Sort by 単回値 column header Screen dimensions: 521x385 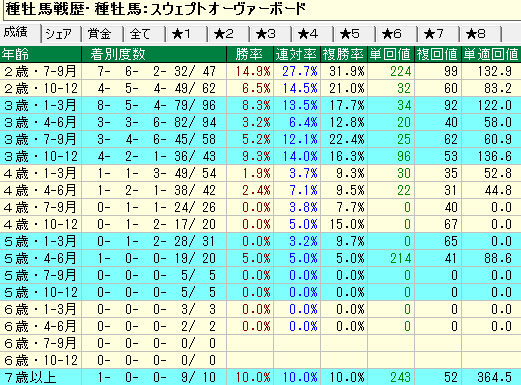point(391,54)
